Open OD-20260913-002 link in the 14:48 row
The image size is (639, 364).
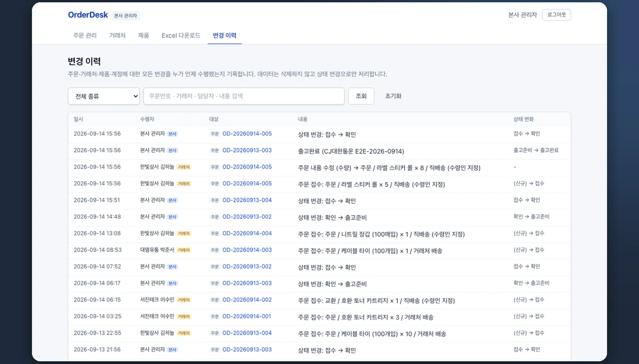click(247, 217)
